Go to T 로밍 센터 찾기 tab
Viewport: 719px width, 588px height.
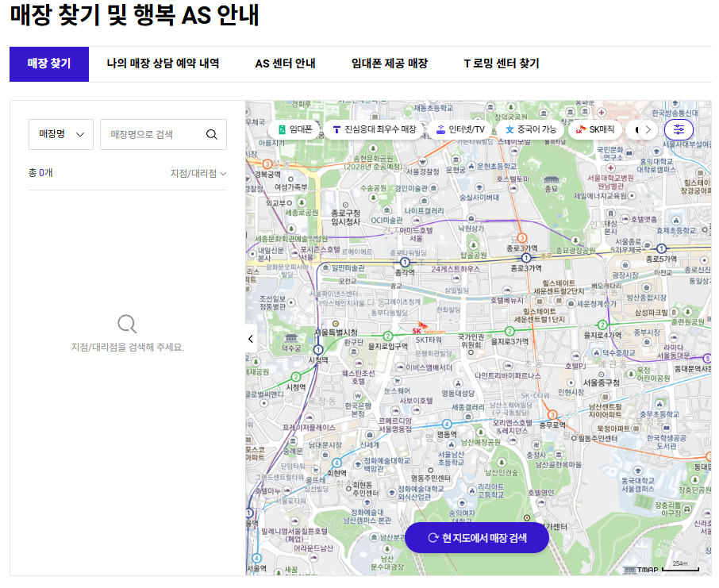click(502, 63)
